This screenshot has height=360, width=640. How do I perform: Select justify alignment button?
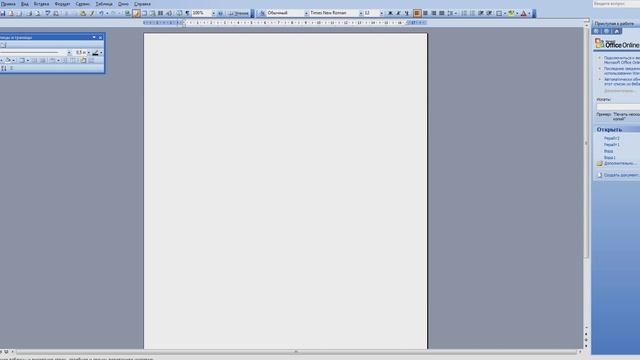[442, 13]
